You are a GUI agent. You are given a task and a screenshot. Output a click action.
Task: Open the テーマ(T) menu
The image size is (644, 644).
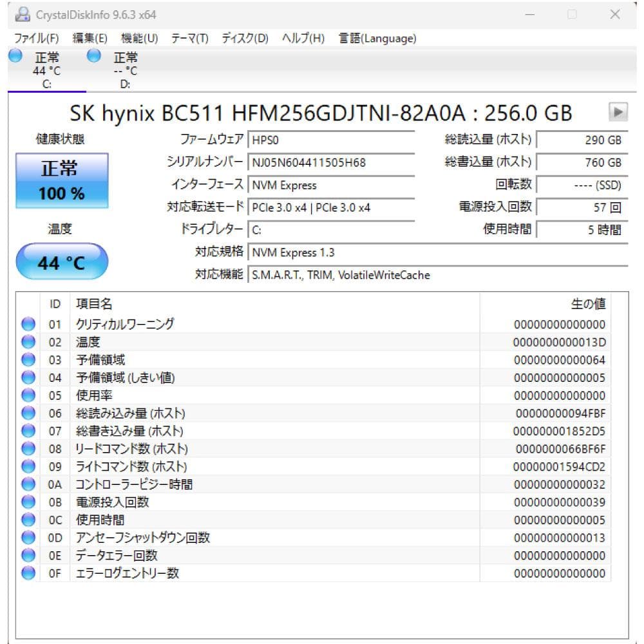click(x=190, y=38)
